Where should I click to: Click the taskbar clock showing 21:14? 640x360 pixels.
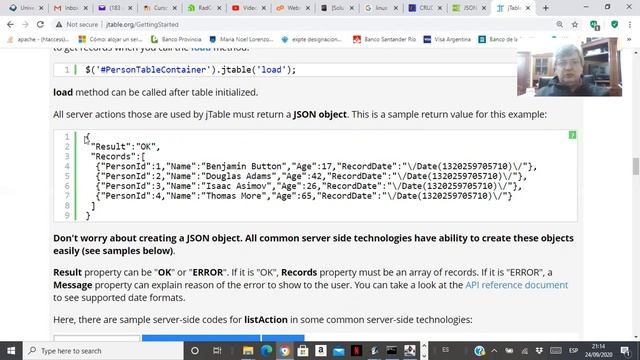click(x=599, y=351)
